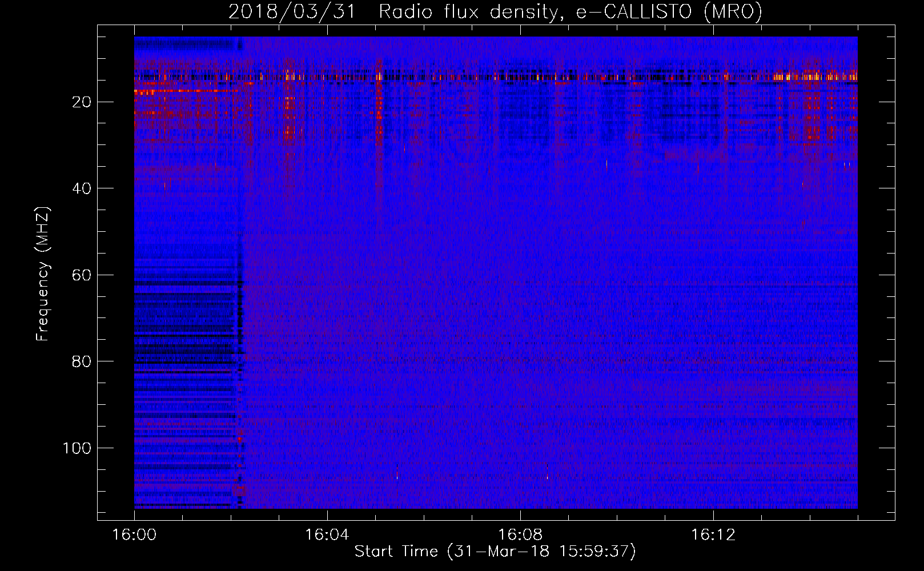This screenshot has width=924, height=571.
Task: Click the 16:08 time tick label
Action: [x=520, y=535]
